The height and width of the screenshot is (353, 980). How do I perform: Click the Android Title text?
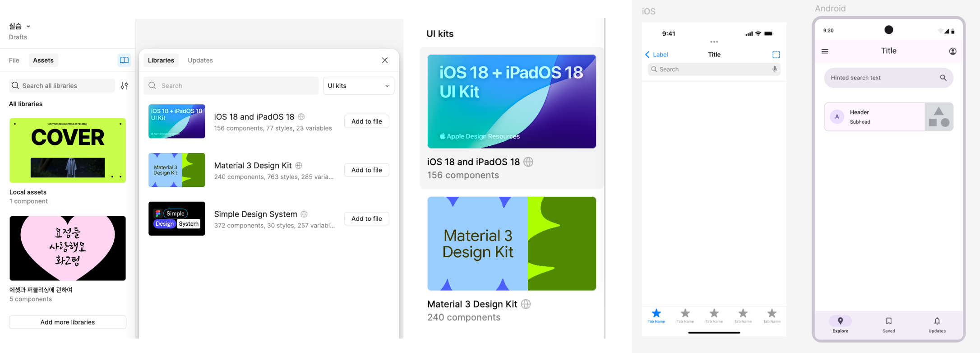point(888,51)
